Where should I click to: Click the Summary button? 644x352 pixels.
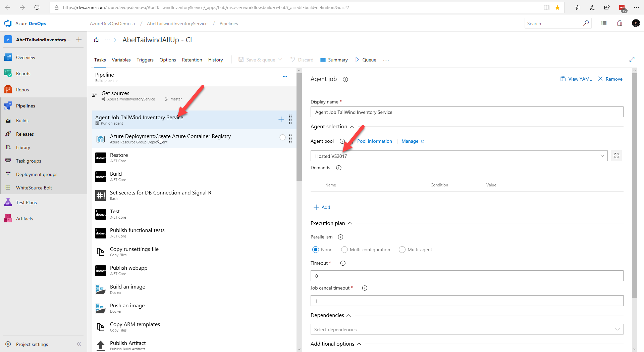coord(334,60)
